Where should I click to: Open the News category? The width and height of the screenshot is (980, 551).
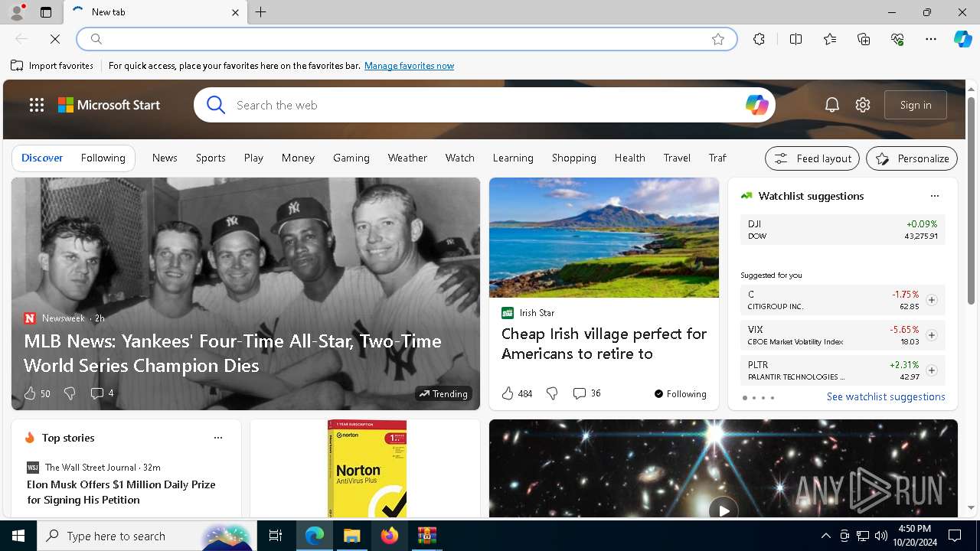165,158
